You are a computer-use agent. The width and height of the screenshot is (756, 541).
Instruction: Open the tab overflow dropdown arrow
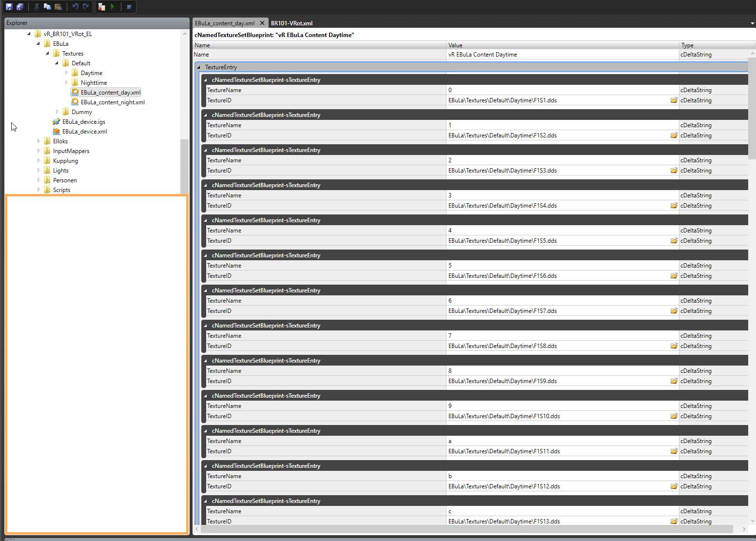click(752, 23)
